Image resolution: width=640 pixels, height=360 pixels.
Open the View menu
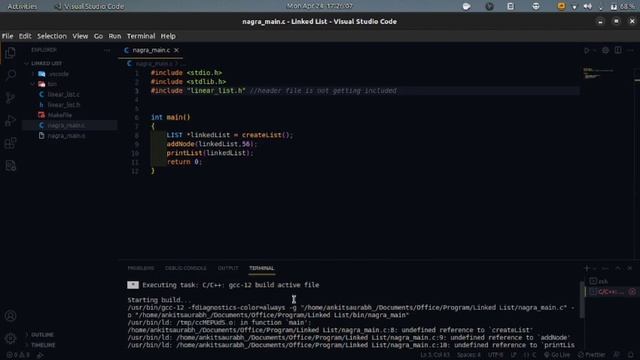(80, 36)
